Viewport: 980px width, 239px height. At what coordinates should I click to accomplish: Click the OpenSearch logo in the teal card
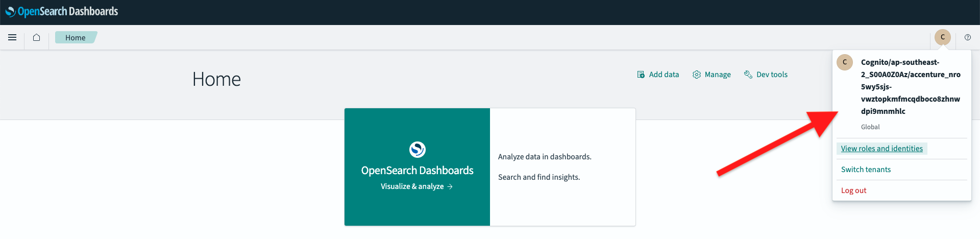tap(417, 149)
